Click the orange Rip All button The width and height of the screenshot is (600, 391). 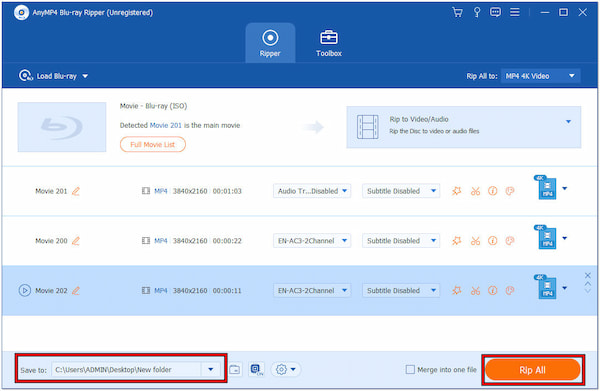pyautogui.click(x=533, y=370)
